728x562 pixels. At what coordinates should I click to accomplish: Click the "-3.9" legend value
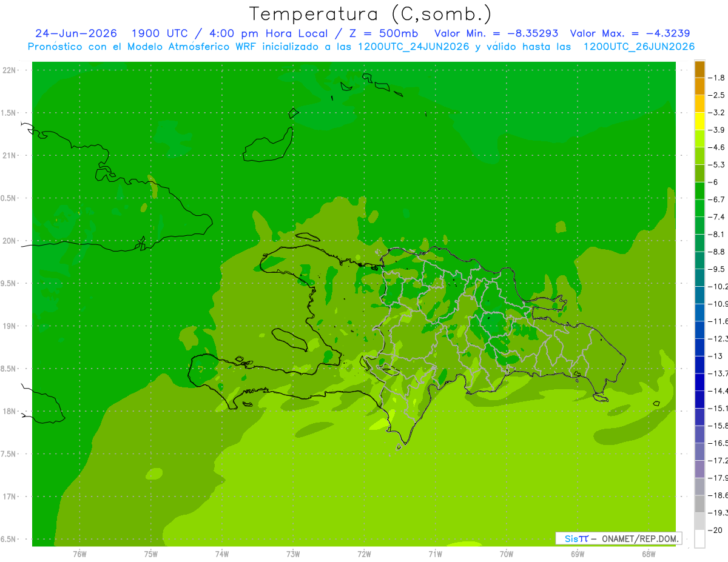(716, 130)
